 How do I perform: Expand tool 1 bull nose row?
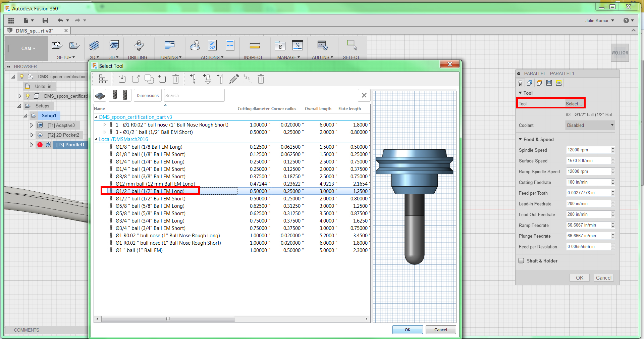point(105,125)
